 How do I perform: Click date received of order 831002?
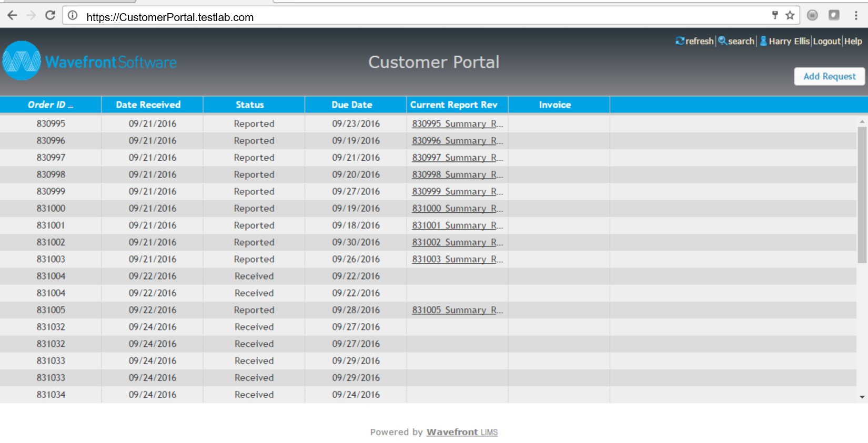(x=153, y=242)
